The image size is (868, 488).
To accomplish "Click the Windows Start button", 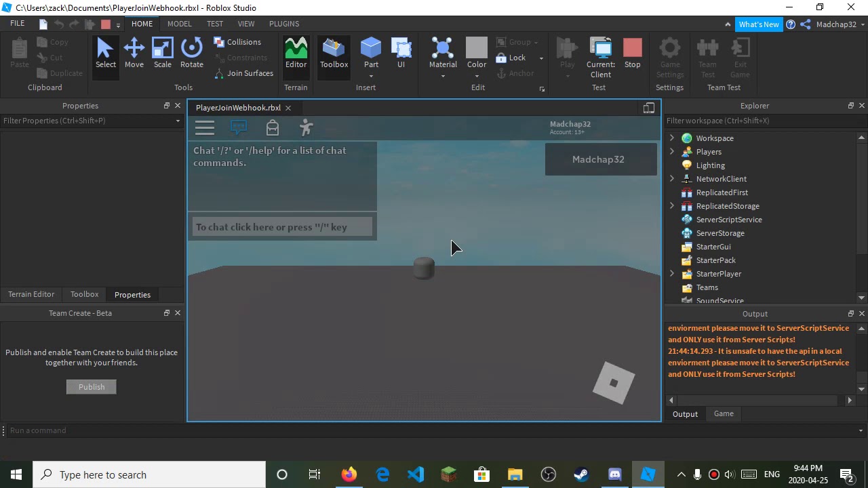I will click(x=16, y=474).
